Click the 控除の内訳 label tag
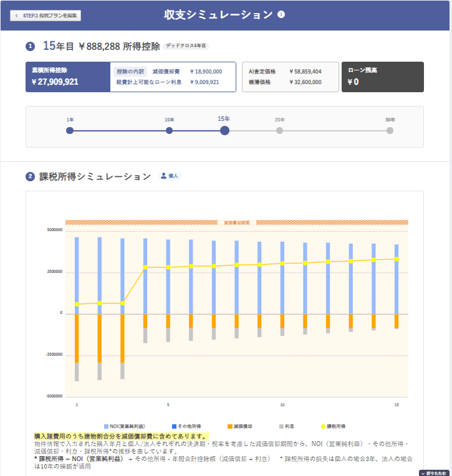This screenshot has height=476, width=452. tap(131, 71)
